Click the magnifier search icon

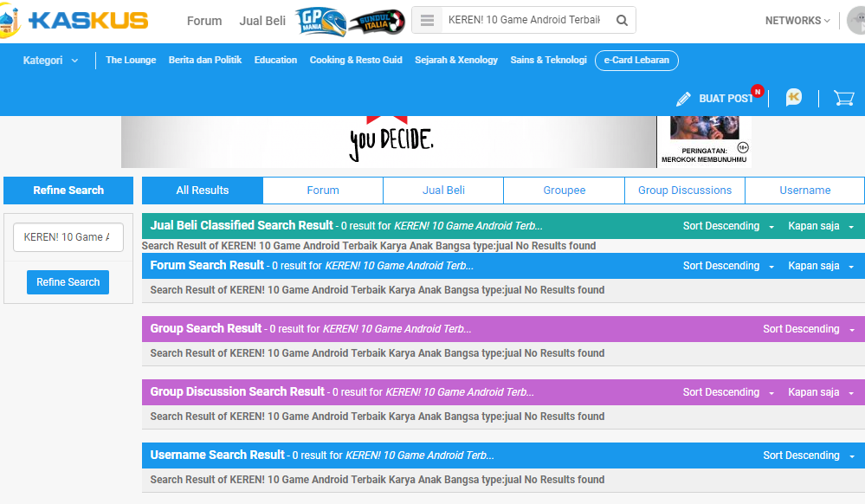pyautogui.click(x=622, y=21)
